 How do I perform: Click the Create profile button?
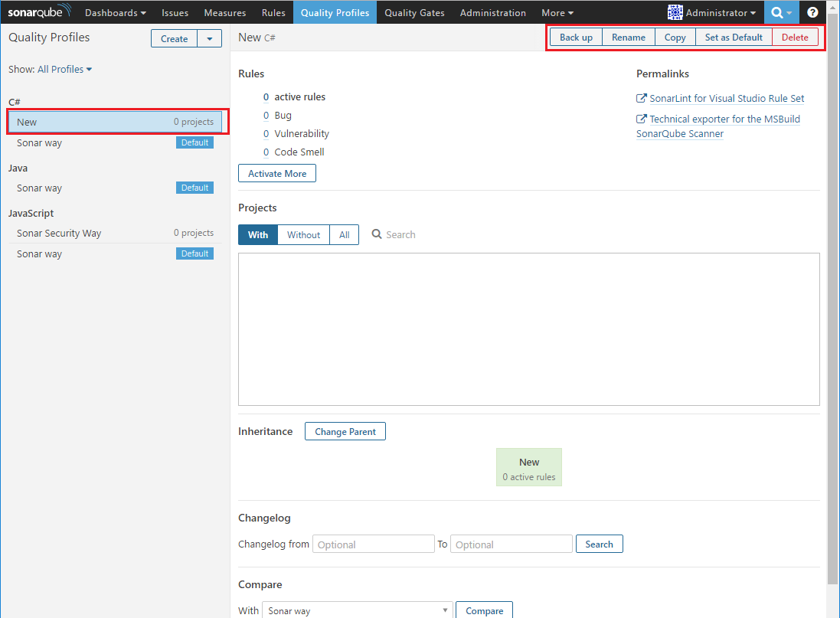pos(174,38)
